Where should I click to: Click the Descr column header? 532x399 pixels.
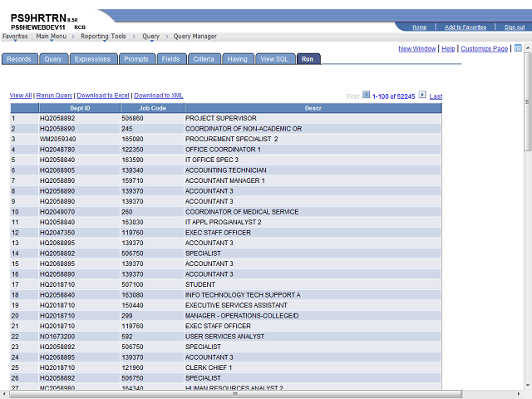313,108
